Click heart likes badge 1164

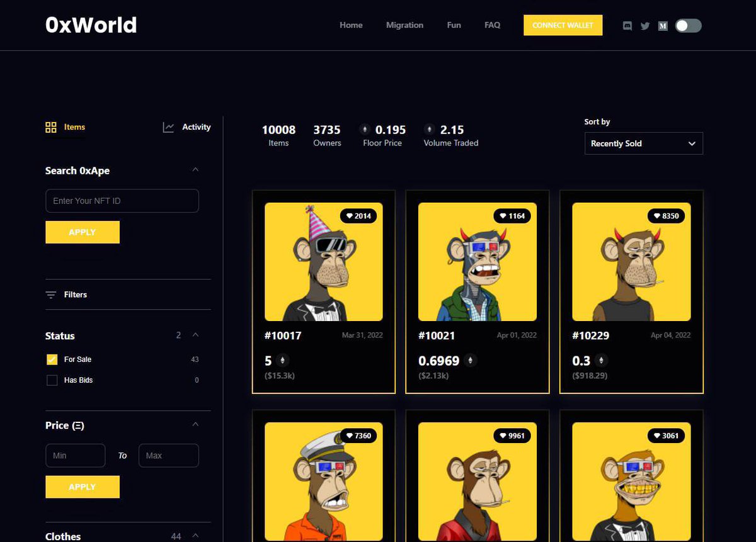tap(512, 216)
